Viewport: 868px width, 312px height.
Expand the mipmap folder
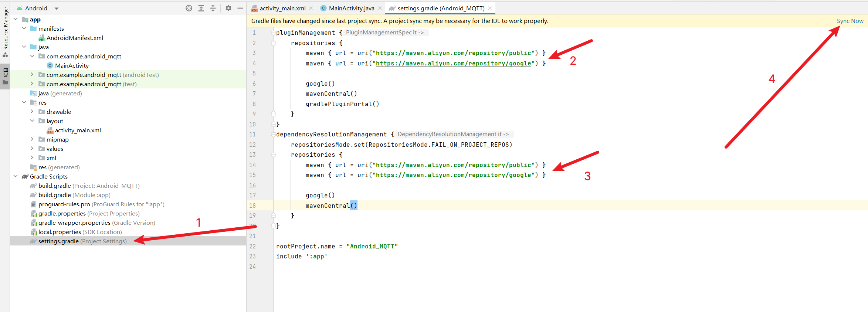[x=32, y=139]
